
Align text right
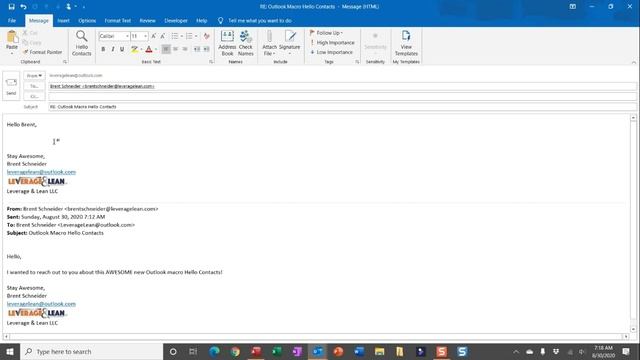click(x=185, y=49)
